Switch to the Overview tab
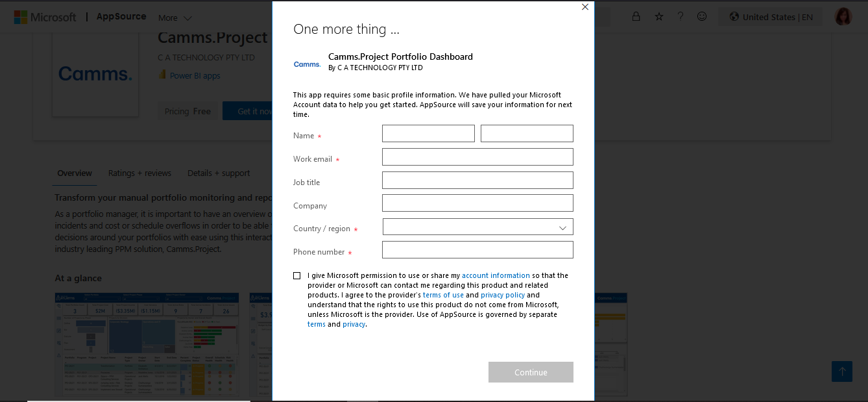Viewport: 868px width, 402px height. pyautogui.click(x=75, y=173)
